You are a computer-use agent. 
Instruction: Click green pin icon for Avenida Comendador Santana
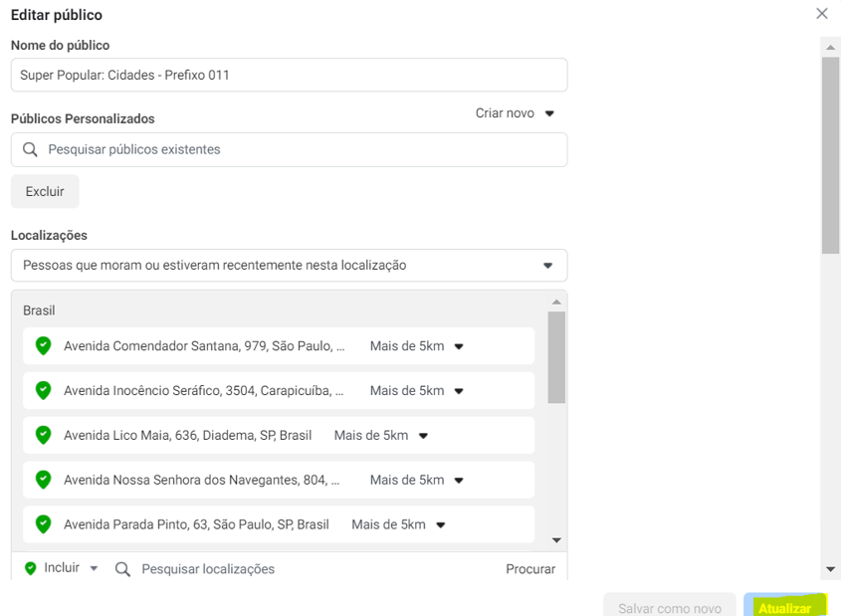(43, 346)
